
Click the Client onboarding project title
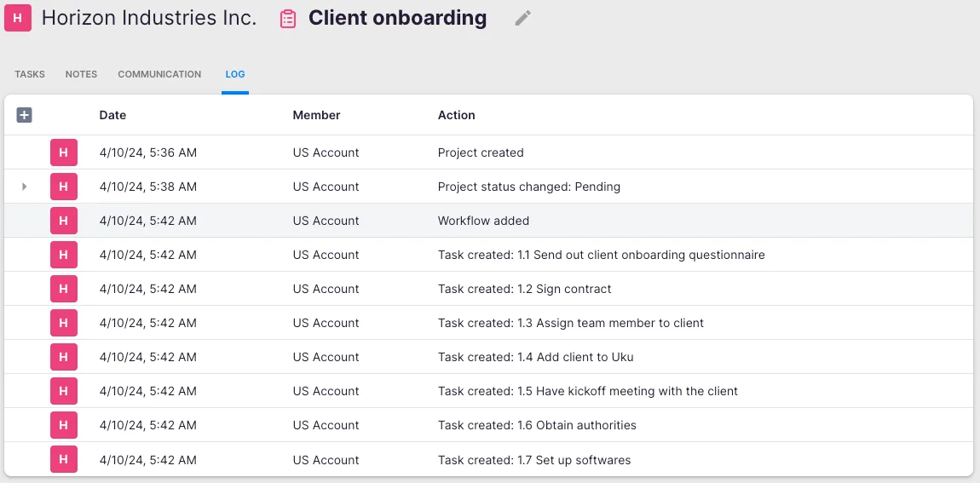pos(397,18)
